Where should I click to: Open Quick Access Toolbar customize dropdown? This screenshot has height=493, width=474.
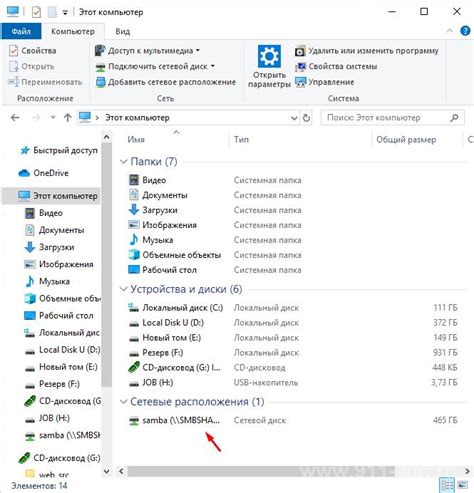(x=65, y=13)
